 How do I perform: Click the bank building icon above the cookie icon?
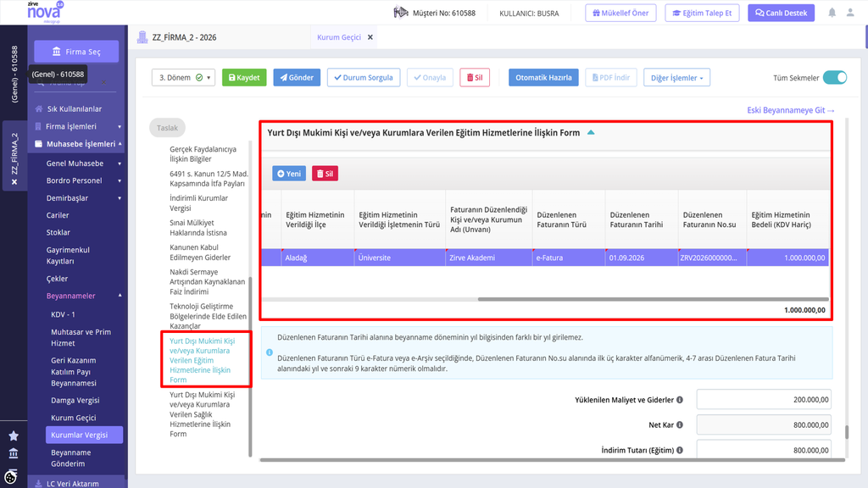(x=14, y=454)
